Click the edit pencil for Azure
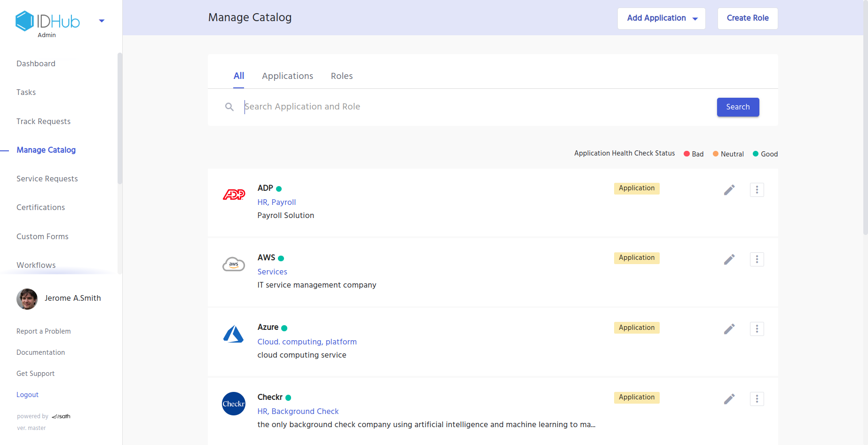Image resolution: width=868 pixels, height=445 pixels. click(729, 329)
